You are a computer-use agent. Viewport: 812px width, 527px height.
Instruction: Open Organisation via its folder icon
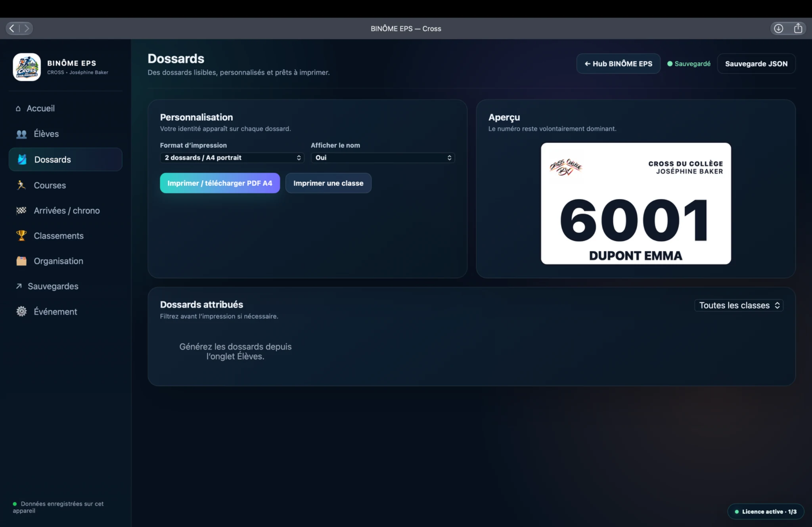pos(21,261)
